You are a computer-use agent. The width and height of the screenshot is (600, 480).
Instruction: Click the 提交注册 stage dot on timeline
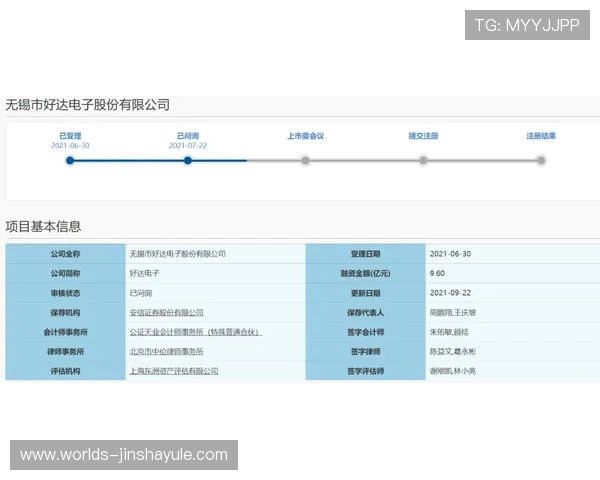[423, 160]
